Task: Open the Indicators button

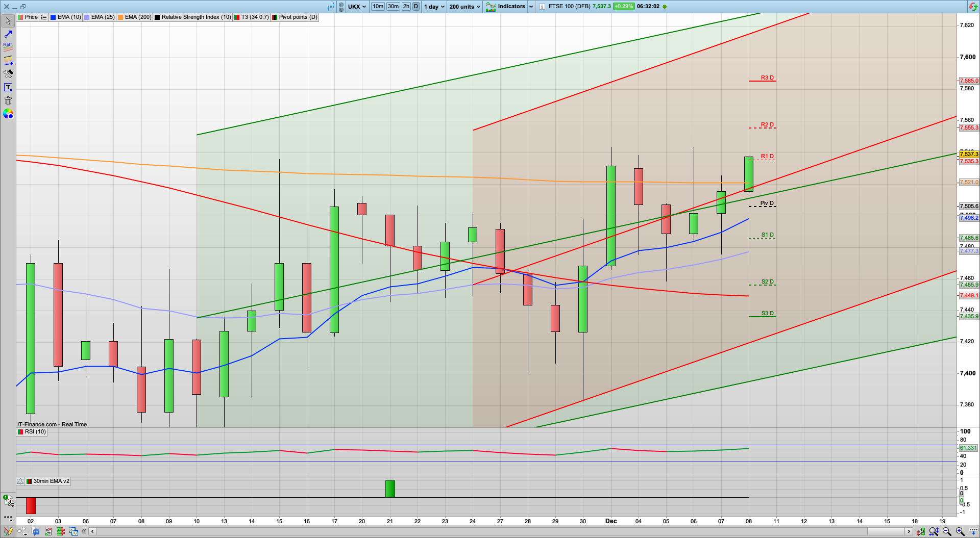Action: (505, 7)
